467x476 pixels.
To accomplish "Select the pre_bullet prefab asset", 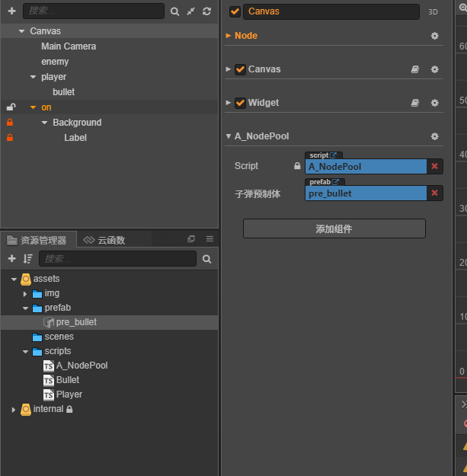I will [x=75, y=322].
